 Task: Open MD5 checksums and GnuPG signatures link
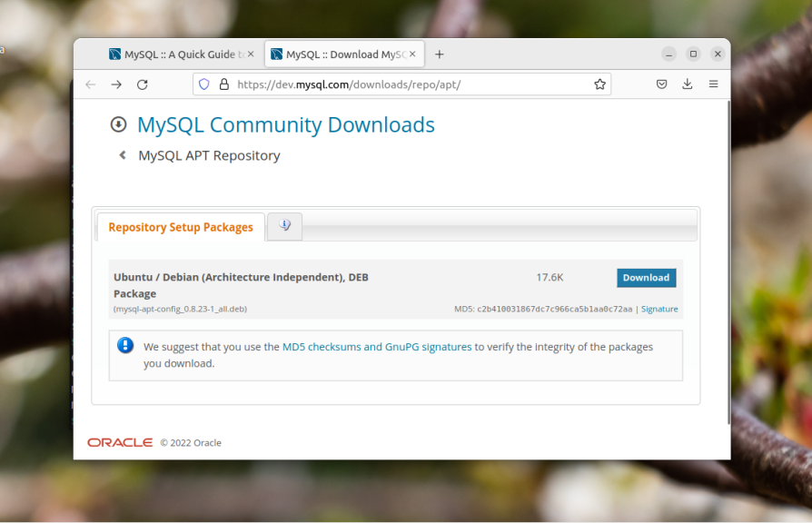377,347
